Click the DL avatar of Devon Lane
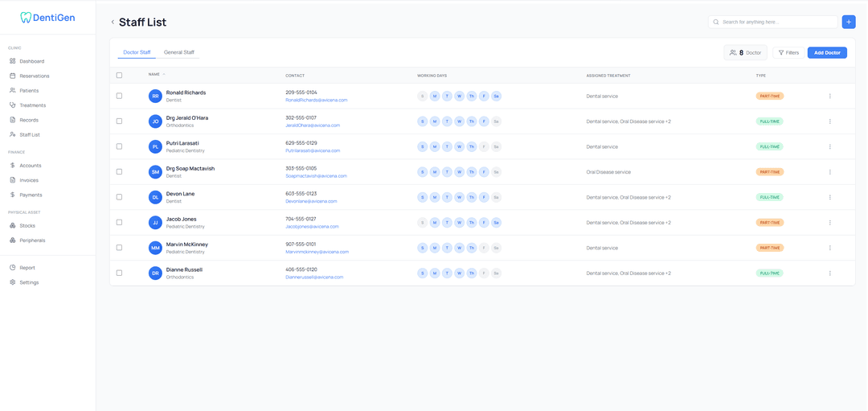Image resolution: width=868 pixels, height=411 pixels. [x=156, y=197]
